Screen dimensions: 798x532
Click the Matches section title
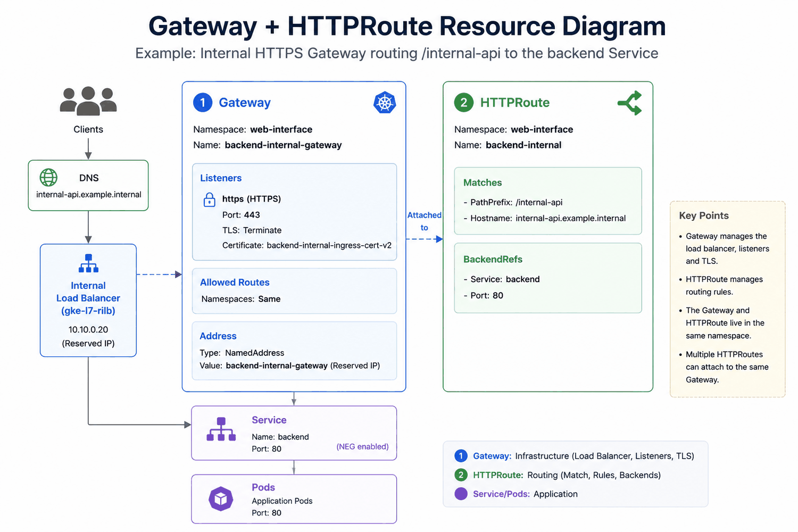pos(483,182)
